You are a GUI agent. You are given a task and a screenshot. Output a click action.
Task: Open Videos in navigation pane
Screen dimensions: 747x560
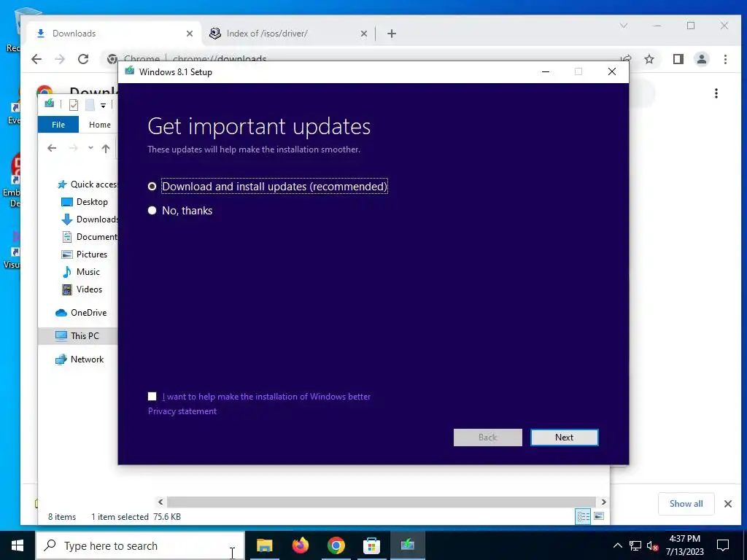(82, 289)
